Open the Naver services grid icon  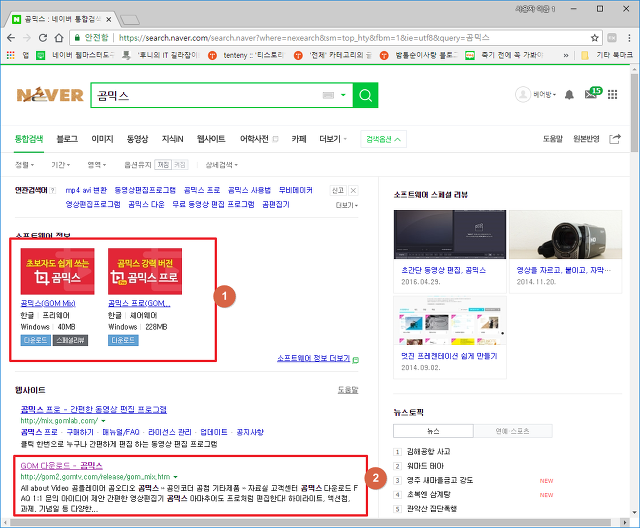coord(612,95)
